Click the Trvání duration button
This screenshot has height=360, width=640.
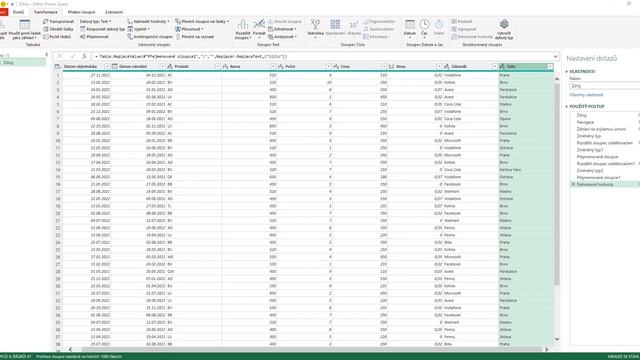pyautogui.click(x=439, y=28)
